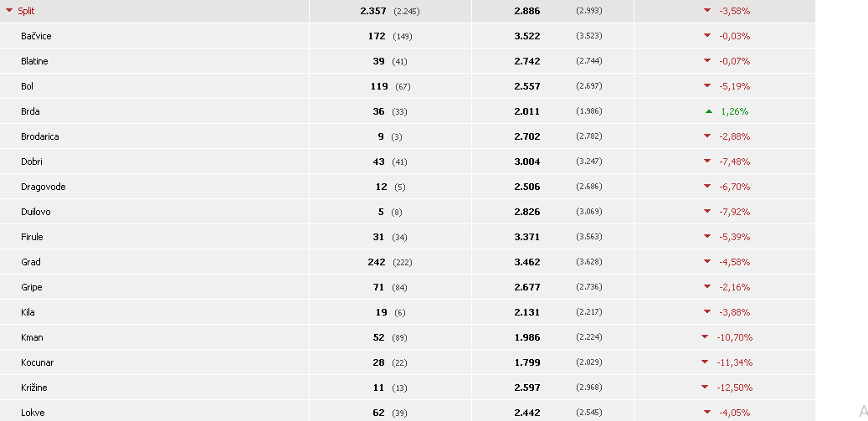868x421 pixels.
Task: Select the Blatine neighborhood entry
Action: click(x=34, y=61)
